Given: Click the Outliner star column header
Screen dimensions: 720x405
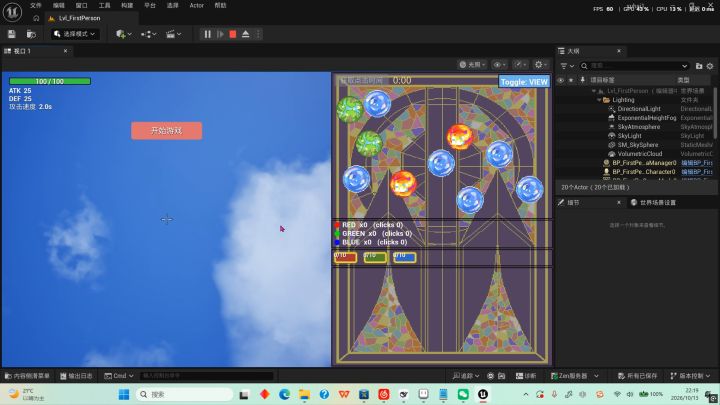Looking at the screenshot, I should (571, 80).
